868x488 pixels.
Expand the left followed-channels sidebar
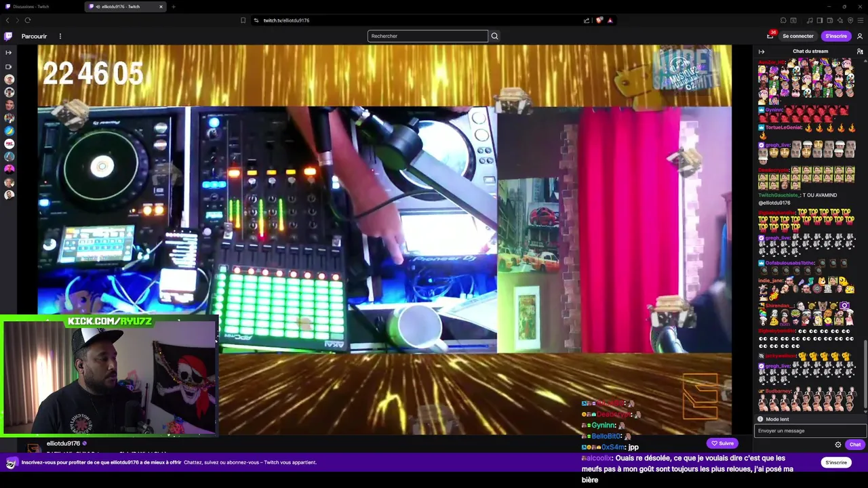coord(9,52)
